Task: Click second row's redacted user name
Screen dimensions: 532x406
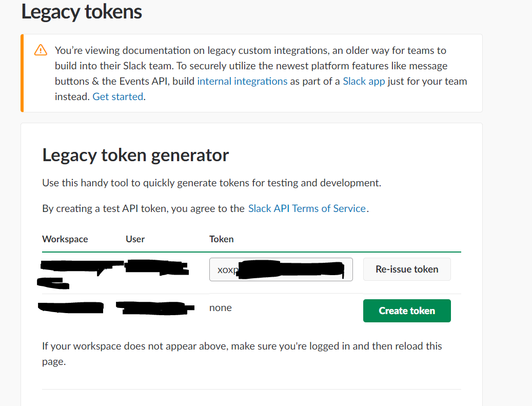Action: [x=154, y=307]
